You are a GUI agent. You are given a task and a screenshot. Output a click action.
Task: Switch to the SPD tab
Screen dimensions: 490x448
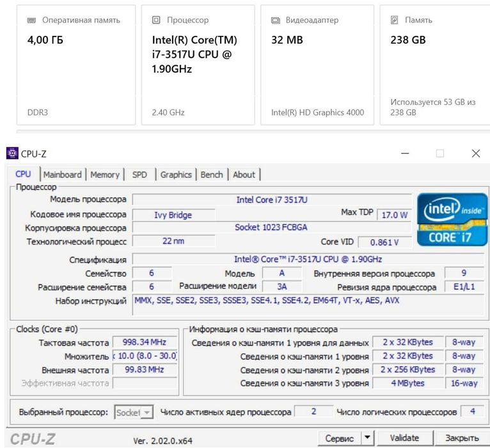point(139,175)
